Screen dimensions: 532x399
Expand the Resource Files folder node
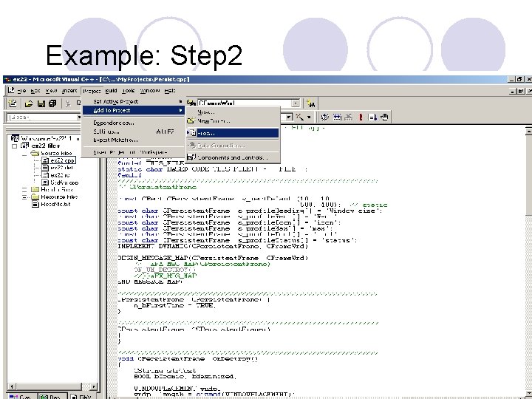(x=24, y=197)
